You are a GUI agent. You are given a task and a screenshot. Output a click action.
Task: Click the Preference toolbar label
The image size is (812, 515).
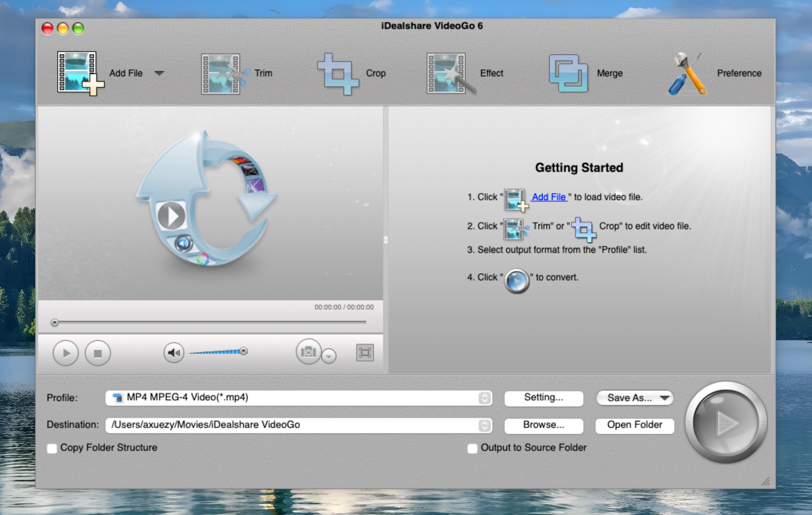click(739, 73)
